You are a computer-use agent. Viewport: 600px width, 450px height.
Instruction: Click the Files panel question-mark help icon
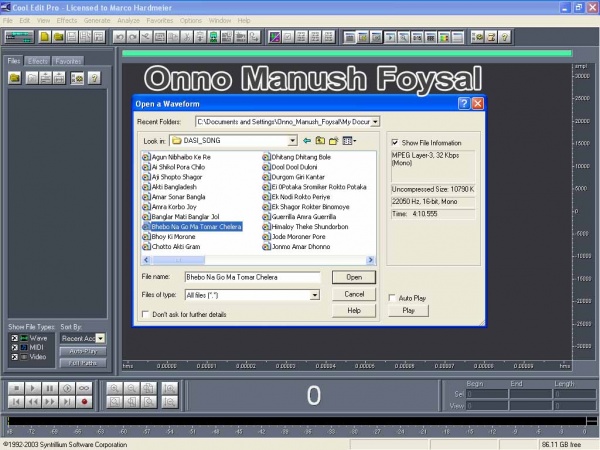tap(94, 78)
